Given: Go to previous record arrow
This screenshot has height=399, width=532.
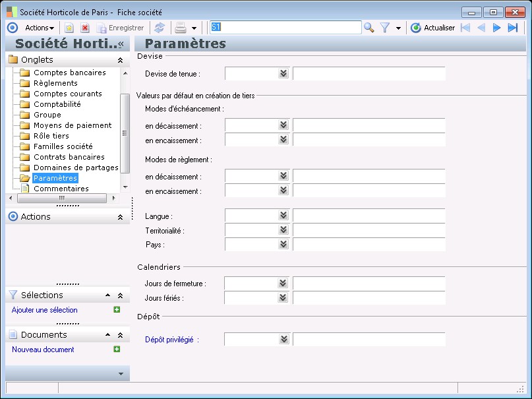Looking at the screenshot, I should (x=481, y=28).
